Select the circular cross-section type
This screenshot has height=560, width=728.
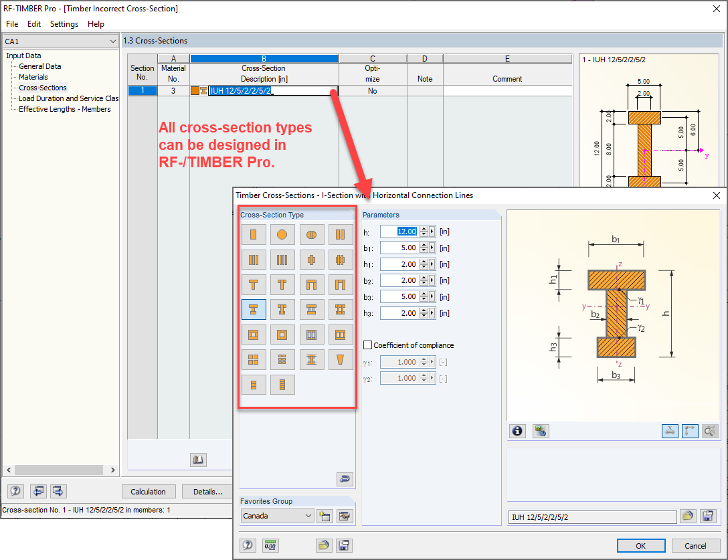point(282,234)
